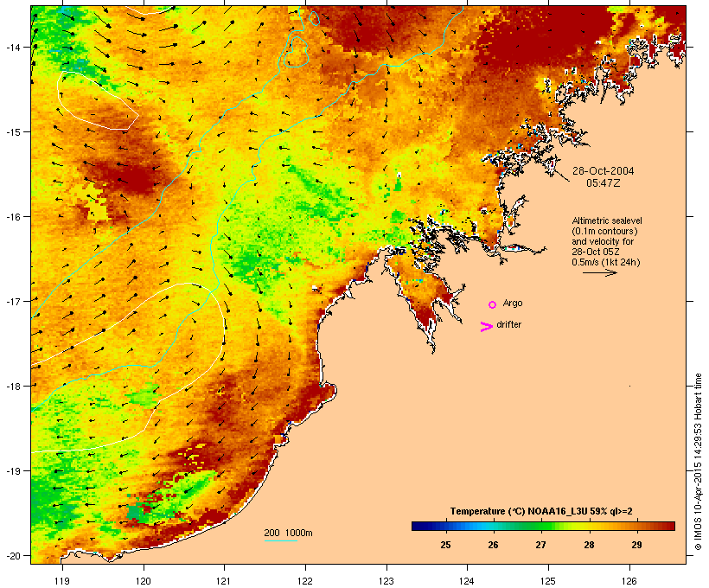Click the colorbar value 25
This screenshot has height=588, width=709.
click(445, 545)
